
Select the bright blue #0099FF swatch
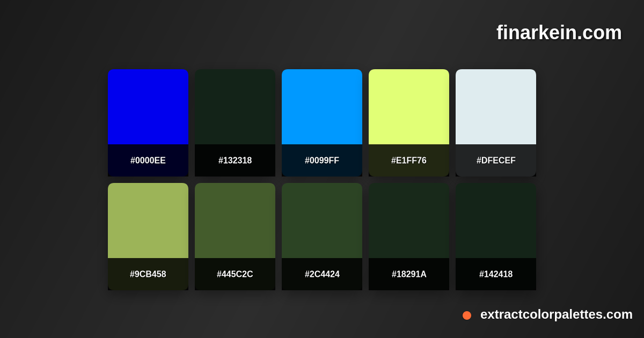click(x=322, y=106)
